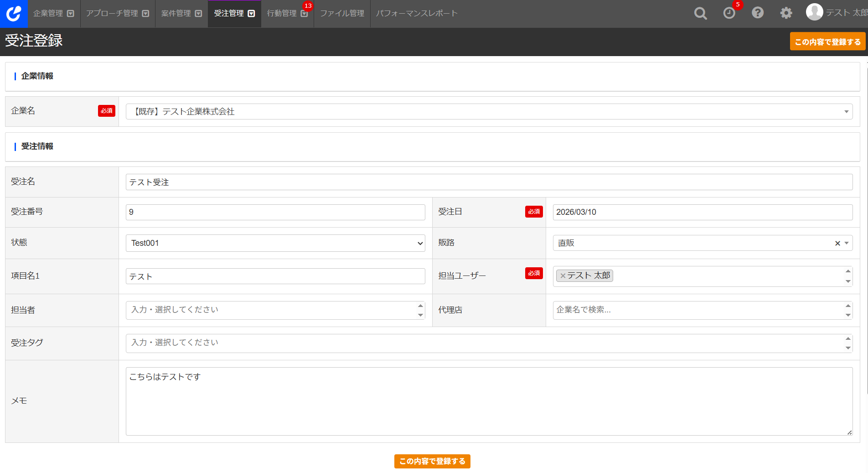Open the 代理店 company search field

pyautogui.click(x=703, y=310)
